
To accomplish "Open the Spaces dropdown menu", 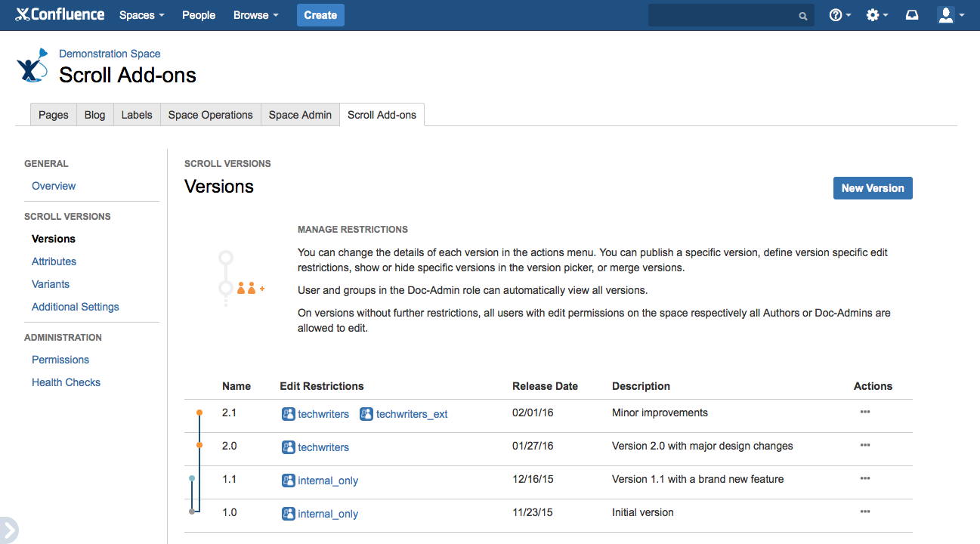I will [142, 15].
